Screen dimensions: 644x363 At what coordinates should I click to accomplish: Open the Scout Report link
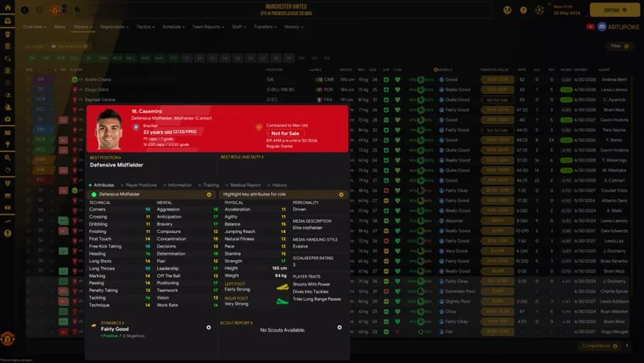[x=236, y=323]
